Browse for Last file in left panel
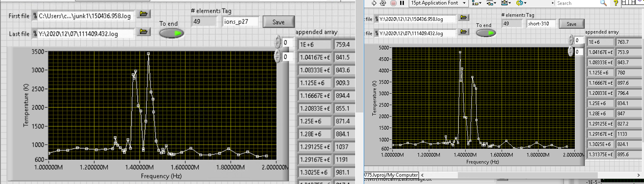Screen dimensions: 644x184 (143, 31)
